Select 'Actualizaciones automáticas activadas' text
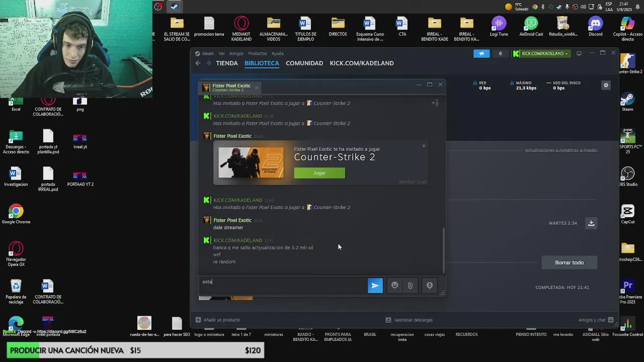644x362 pixels. (x=561, y=150)
